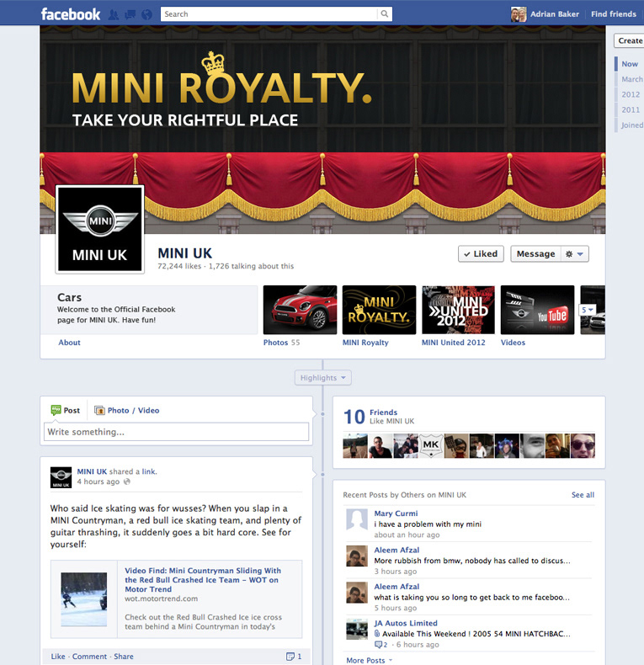The height and width of the screenshot is (665, 644).
Task: Click the MINI United 2012 link
Action: pyautogui.click(x=453, y=343)
